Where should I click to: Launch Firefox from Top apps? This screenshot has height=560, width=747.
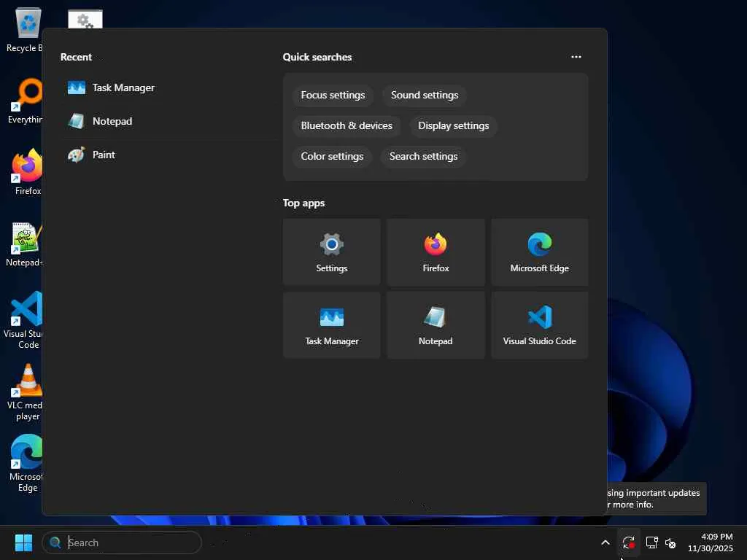(x=436, y=252)
